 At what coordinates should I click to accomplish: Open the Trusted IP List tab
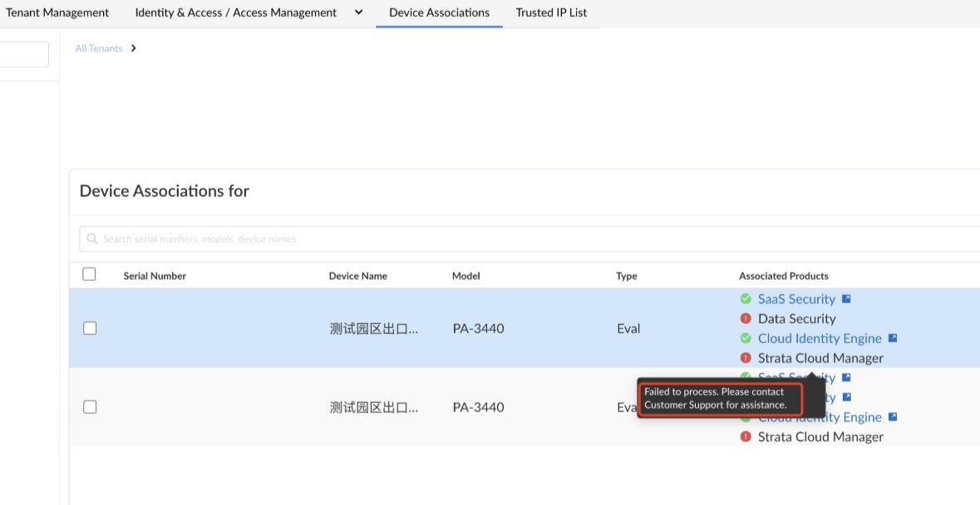coord(551,12)
